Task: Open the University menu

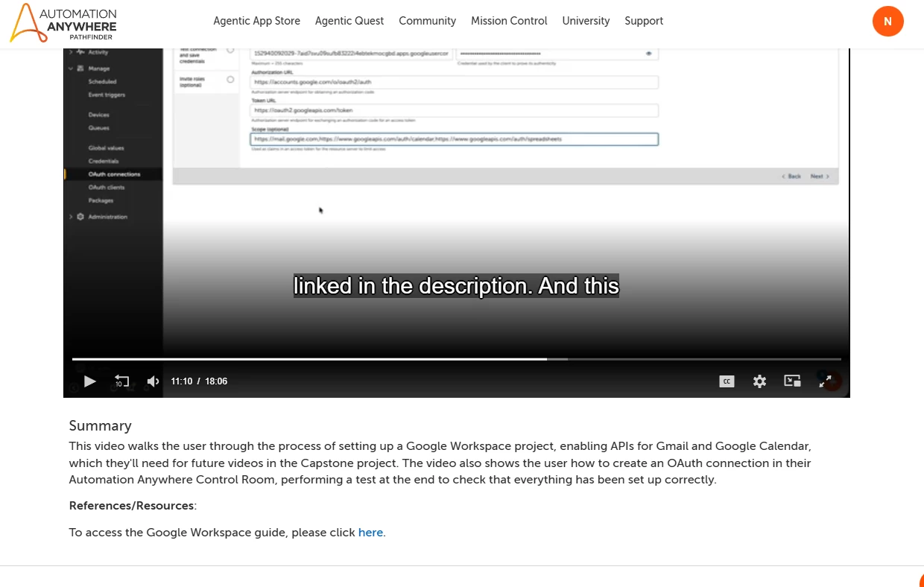Action: (x=586, y=21)
